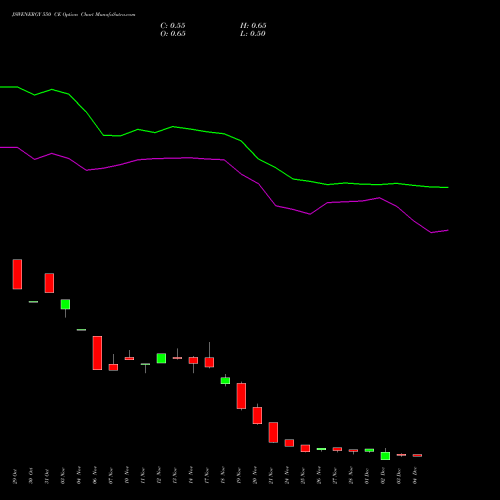500x500 pixels.
Task: Click the 31 Oct date label
Action: pyautogui.click(x=47, y=476)
